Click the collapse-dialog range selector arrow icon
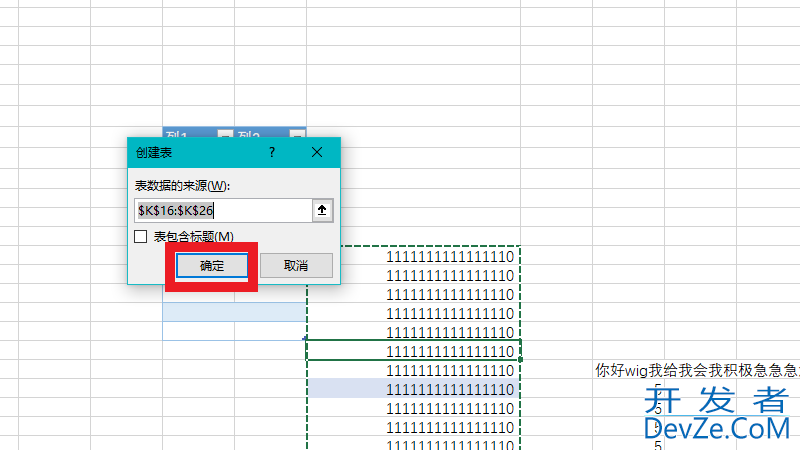 pos(322,210)
